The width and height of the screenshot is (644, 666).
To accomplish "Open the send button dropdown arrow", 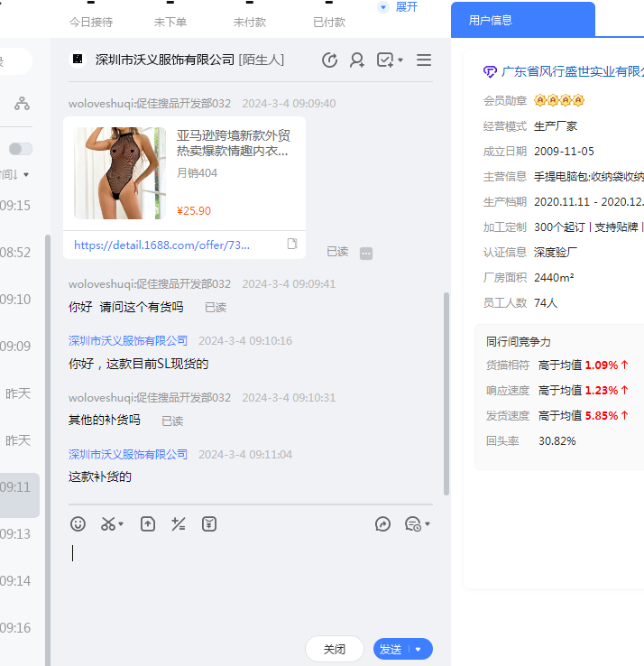I will coord(419,649).
